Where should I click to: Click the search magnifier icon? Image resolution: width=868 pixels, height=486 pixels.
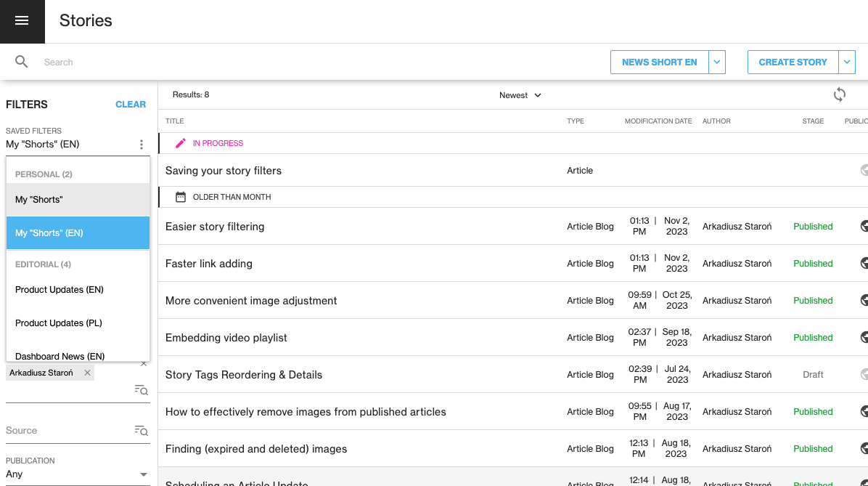(22, 62)
